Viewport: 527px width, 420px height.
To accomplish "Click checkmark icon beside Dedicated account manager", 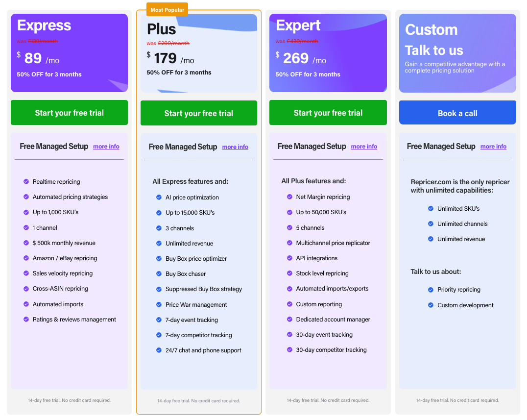I will tap(289, 320).
